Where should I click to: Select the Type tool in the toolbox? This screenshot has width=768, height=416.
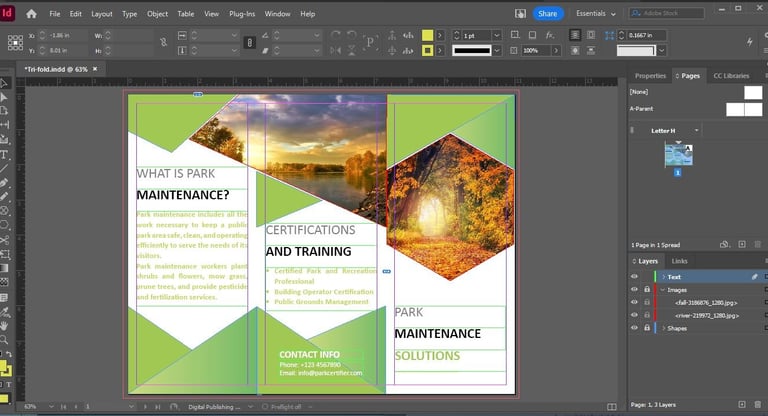click(5, 155)
